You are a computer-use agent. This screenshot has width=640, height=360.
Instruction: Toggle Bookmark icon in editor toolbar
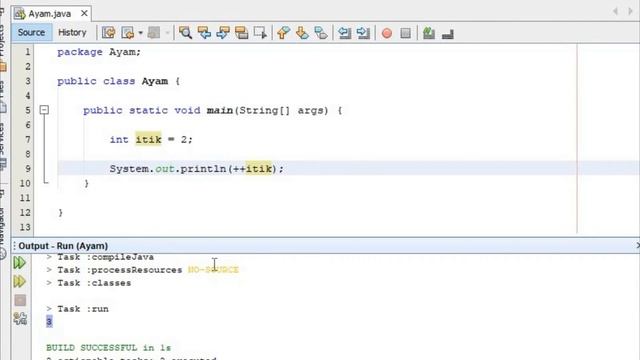tap(321, 33)
